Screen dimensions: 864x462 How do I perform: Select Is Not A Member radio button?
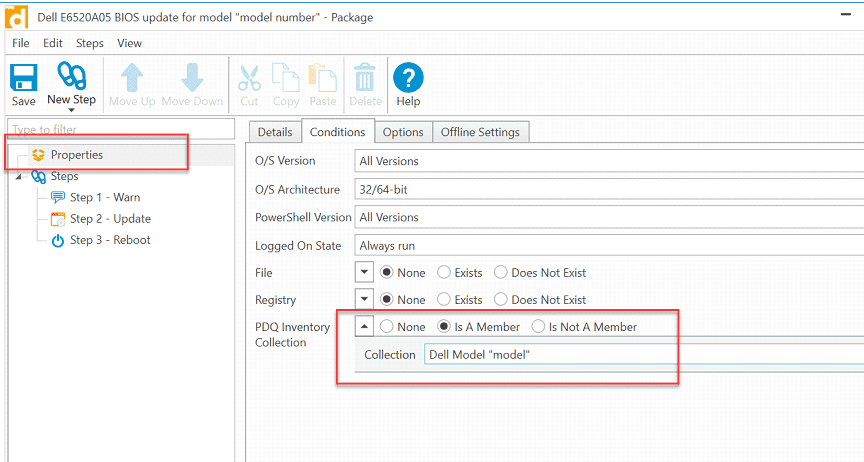click(538, 326)
